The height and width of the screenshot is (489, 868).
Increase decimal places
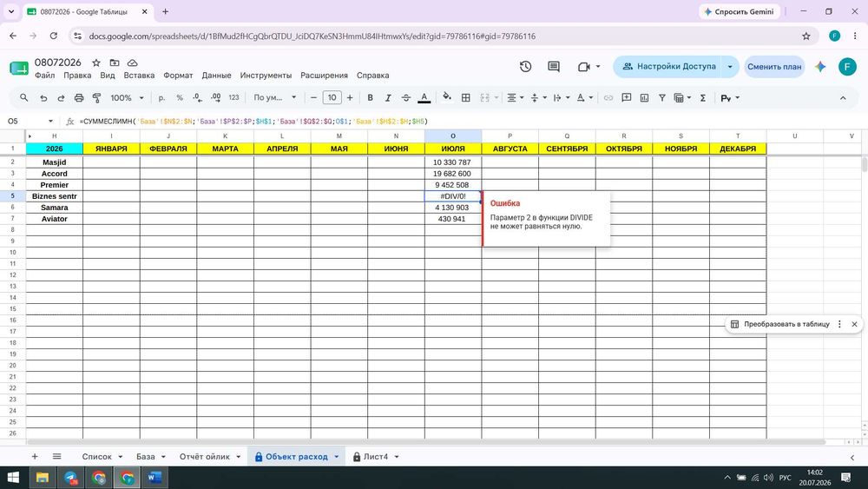[x=216, y=97]
